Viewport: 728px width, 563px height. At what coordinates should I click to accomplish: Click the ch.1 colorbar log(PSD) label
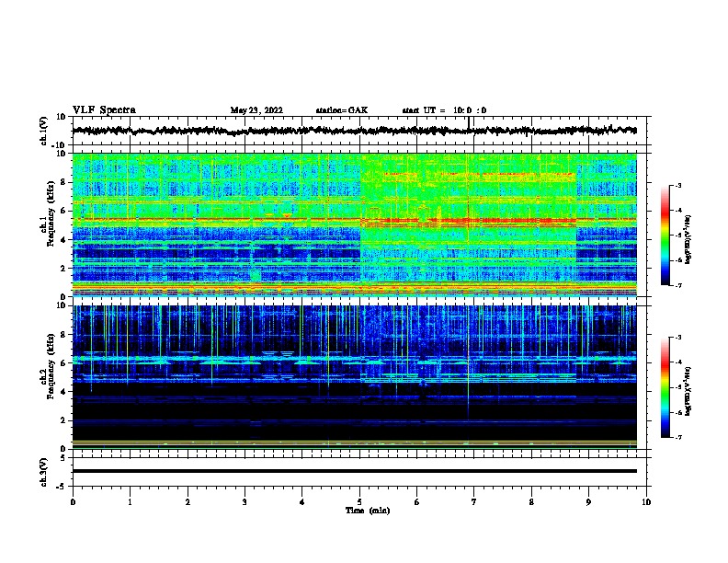click(x=688, y=240)
